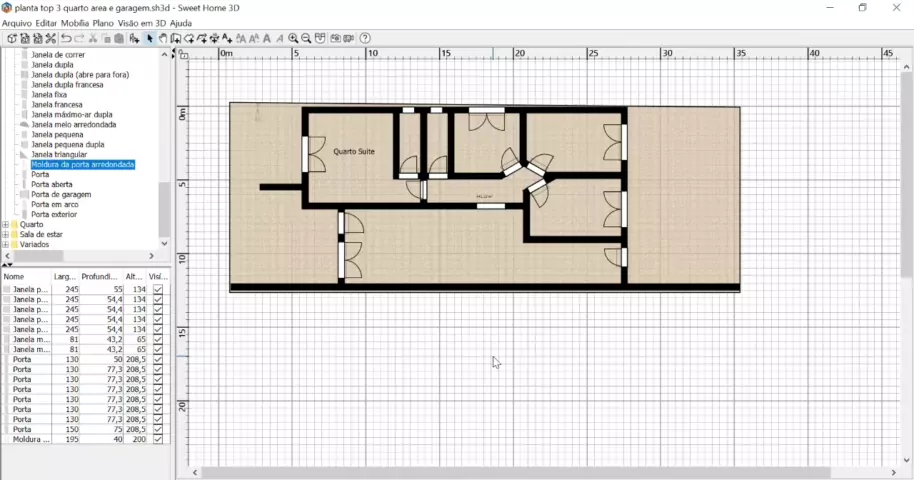The width and height of the screenshot is (914, 480).
Task: Click the Undo arrow in toolbar
Action: (66, 39)
